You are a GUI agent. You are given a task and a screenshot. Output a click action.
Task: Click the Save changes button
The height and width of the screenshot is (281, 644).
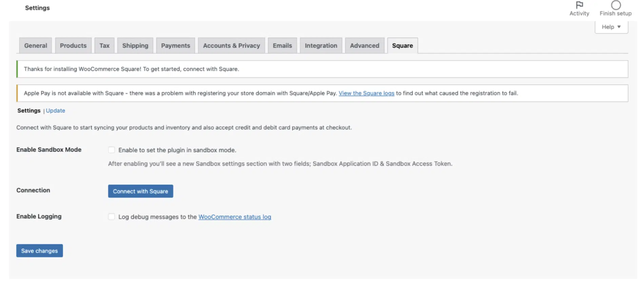pos(40,251)
